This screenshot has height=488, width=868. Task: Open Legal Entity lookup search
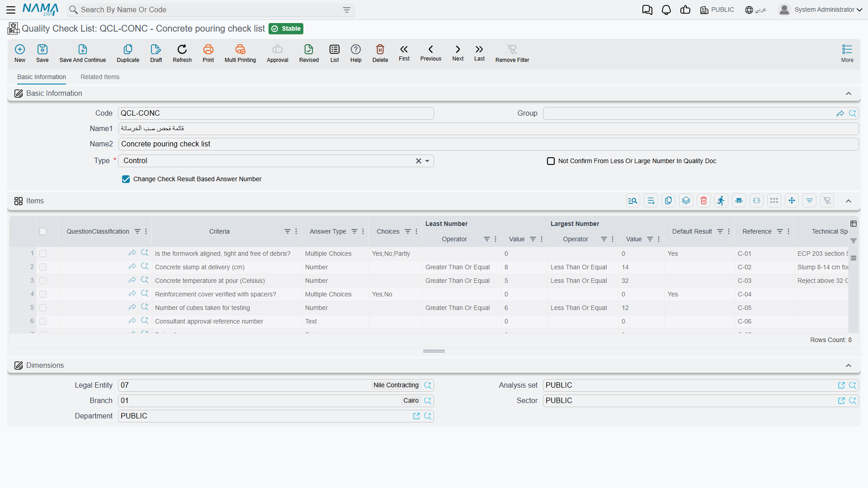428,385
